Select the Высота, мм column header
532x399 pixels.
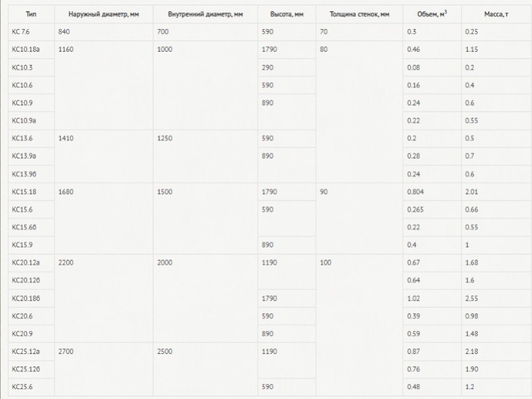[287, 15]
